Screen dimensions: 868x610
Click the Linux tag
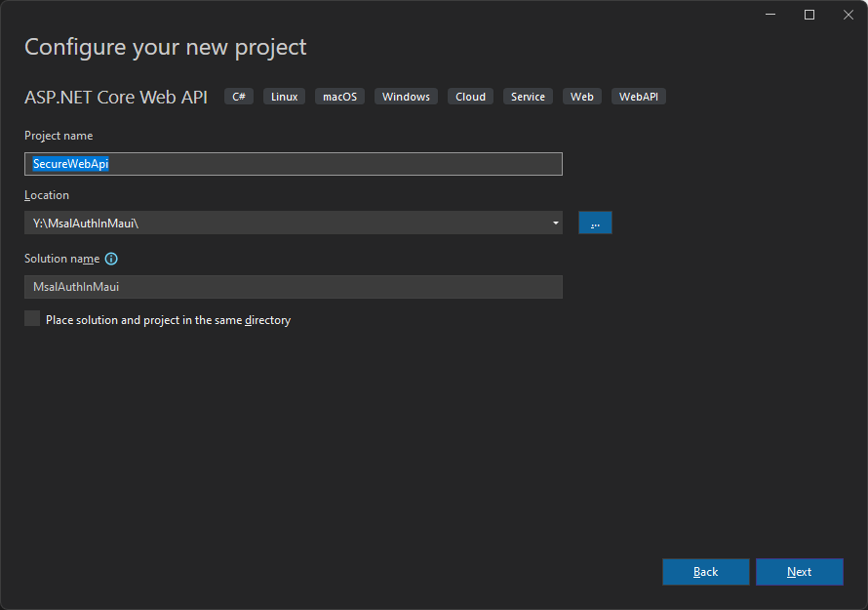tap(284, 97)
